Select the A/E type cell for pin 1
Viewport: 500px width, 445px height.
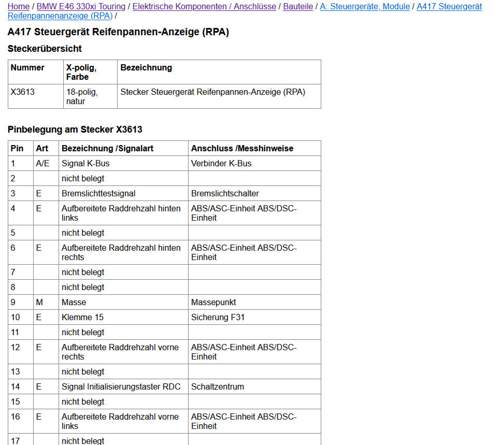coord(46,163)
